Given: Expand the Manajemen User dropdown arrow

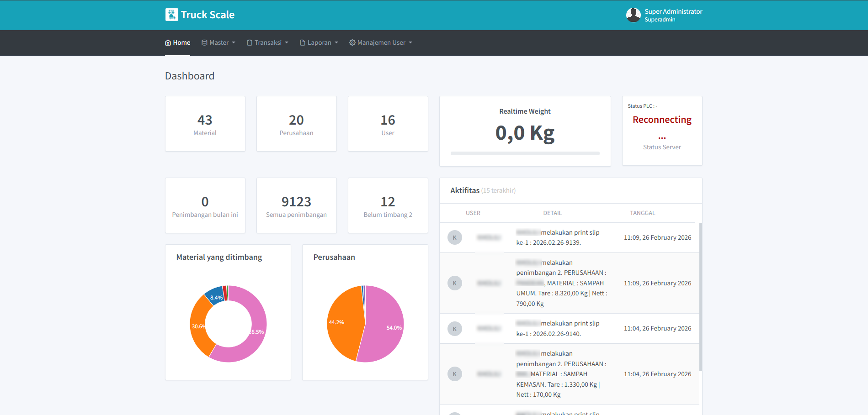Looking at the screenshot, I should tap(410, 42).
